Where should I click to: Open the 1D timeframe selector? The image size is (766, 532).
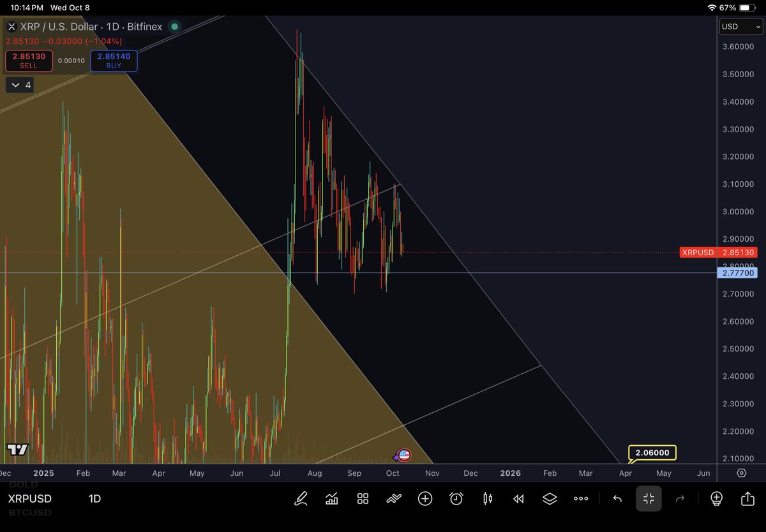(94, 499)
